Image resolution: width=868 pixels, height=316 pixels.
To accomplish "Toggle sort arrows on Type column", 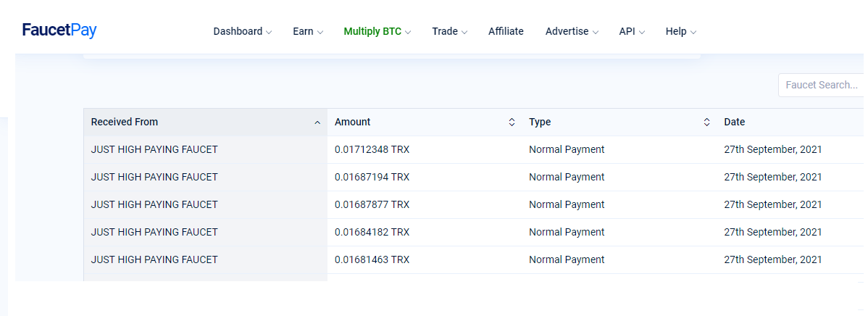I will pos(707,122).
